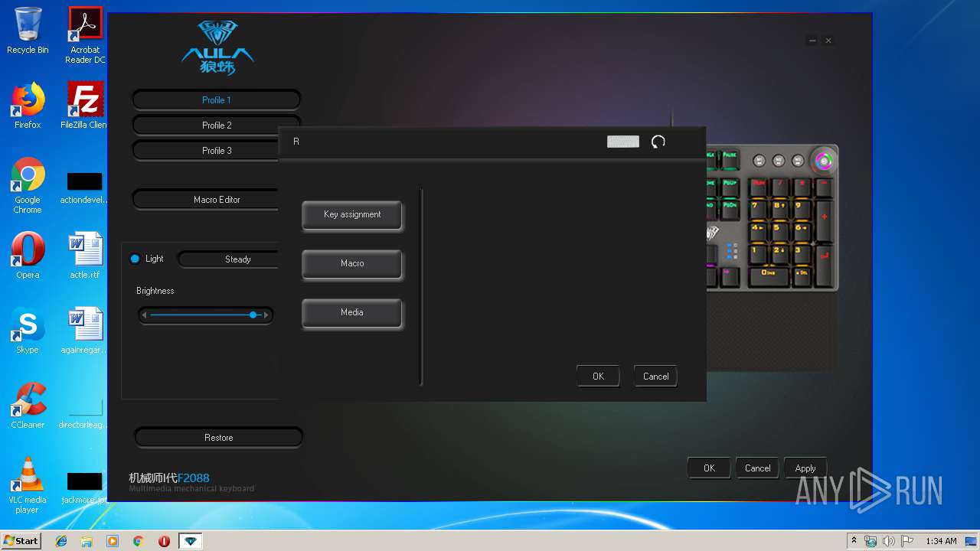Image resolution: width=980 pixels, height=551 pixels.
Task: Click the numpad minus key on keyboard image
Action: click(825, 187)
